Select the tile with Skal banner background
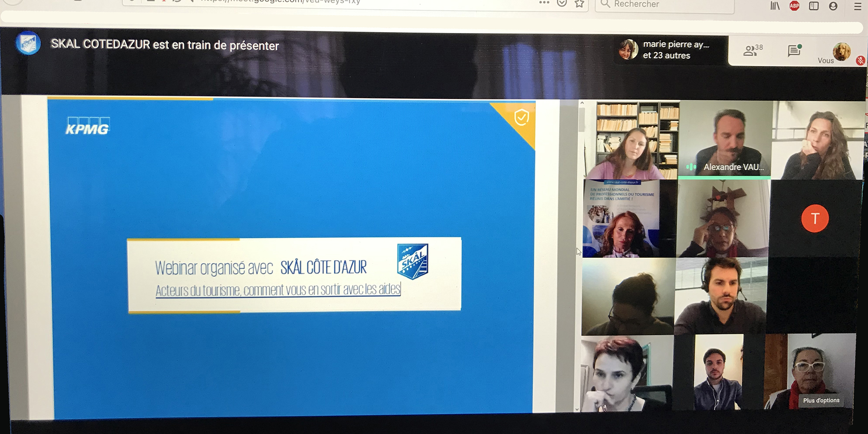The width and height of the screenshot is (868, 434). click(x=629, y=219)
